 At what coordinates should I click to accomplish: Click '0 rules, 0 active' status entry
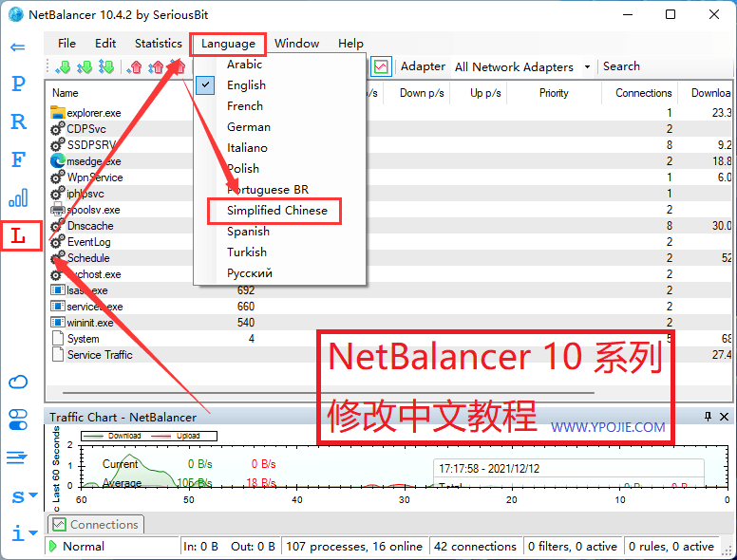671,547
